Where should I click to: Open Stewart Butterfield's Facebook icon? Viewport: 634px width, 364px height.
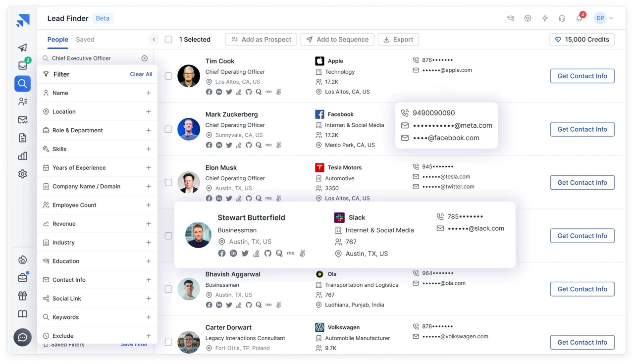coord(222,253)
